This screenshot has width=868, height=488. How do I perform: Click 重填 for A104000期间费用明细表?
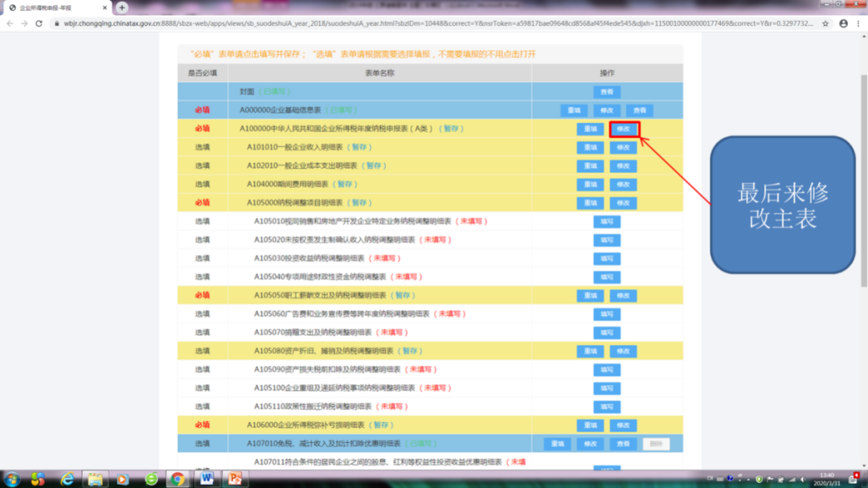[590, 184]
